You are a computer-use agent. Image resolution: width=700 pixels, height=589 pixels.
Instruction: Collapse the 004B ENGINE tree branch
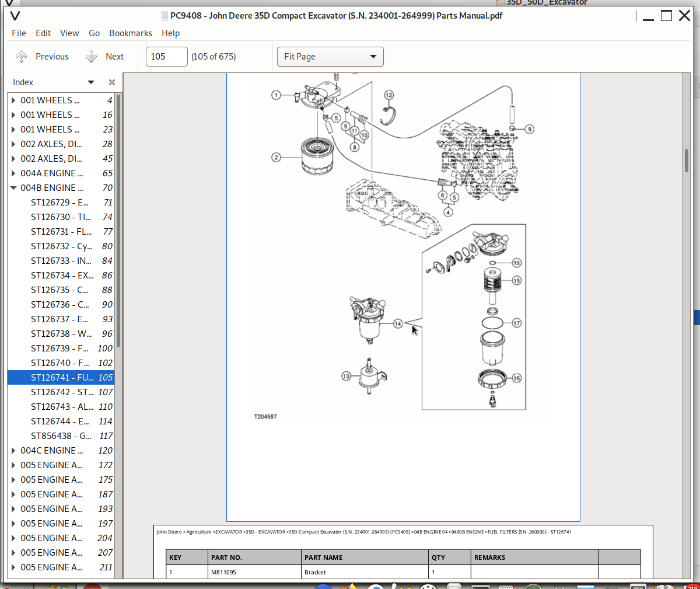pos(14,187)
